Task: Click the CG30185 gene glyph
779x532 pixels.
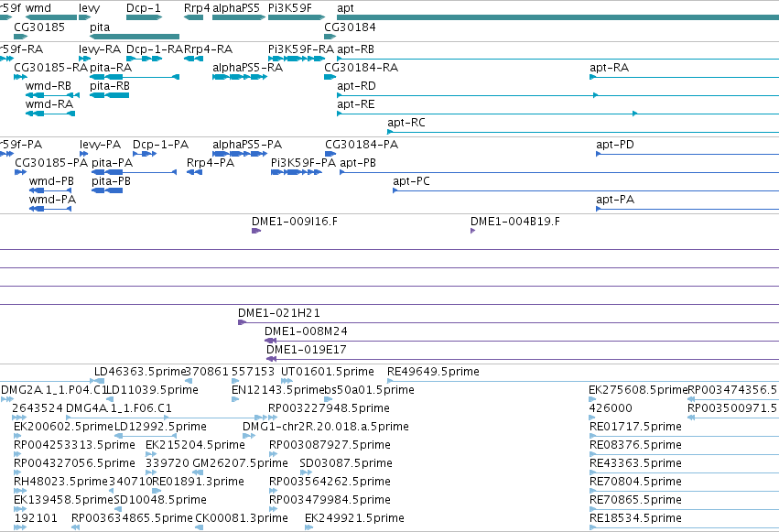Action: coord(21,37)
